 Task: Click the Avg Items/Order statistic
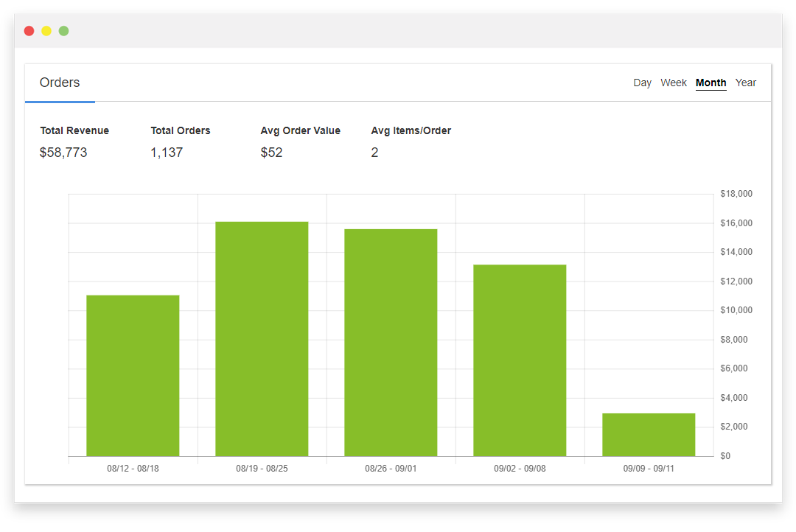point(374,153)
